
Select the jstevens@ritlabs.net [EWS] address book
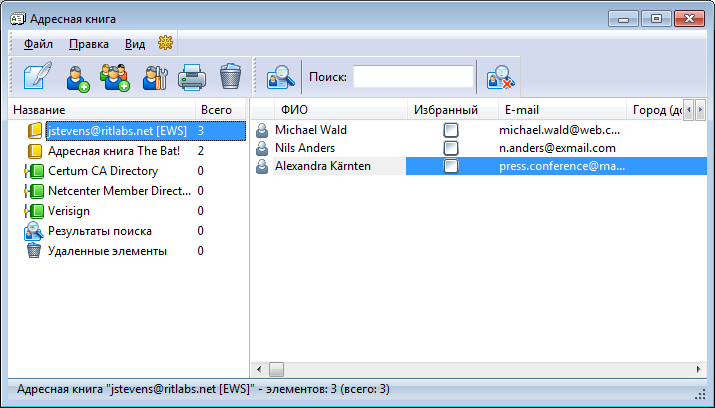point(117,131)
